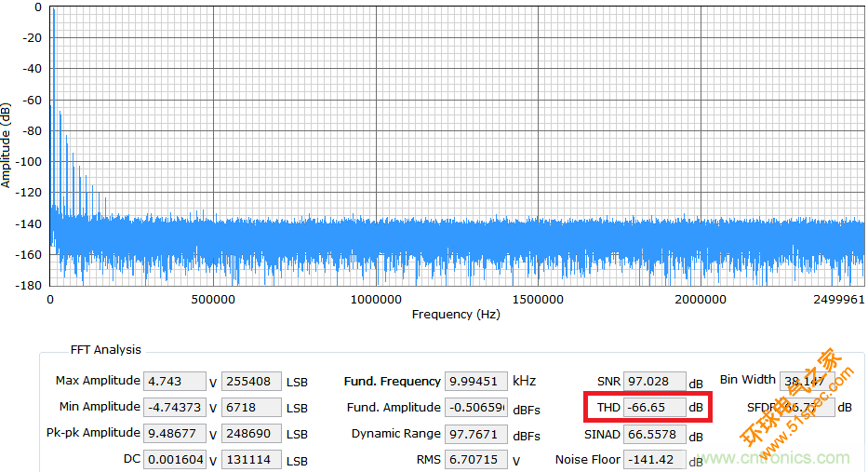This screenshot has height=472, width=868.
Task: Click the 2499961 frequency axis label
Action: tap(838, 300)
